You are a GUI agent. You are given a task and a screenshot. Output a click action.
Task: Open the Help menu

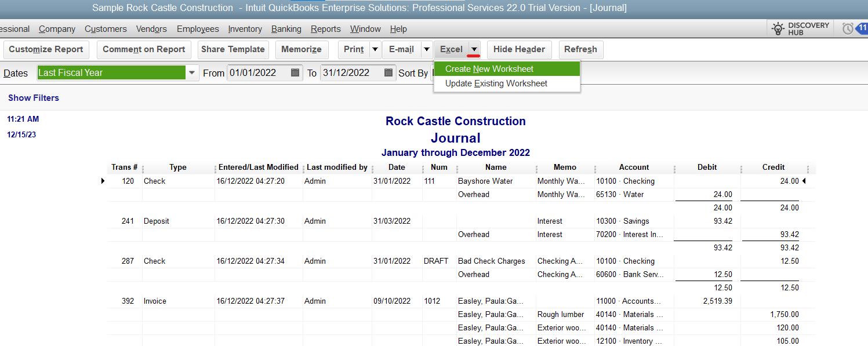click(x=398, y=29)
